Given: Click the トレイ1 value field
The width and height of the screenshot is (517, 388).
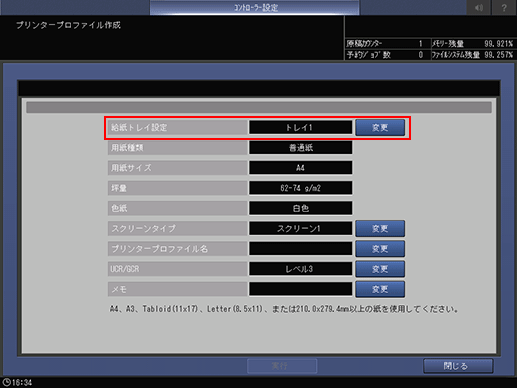Looking at the screenshot, I should 301,128.
